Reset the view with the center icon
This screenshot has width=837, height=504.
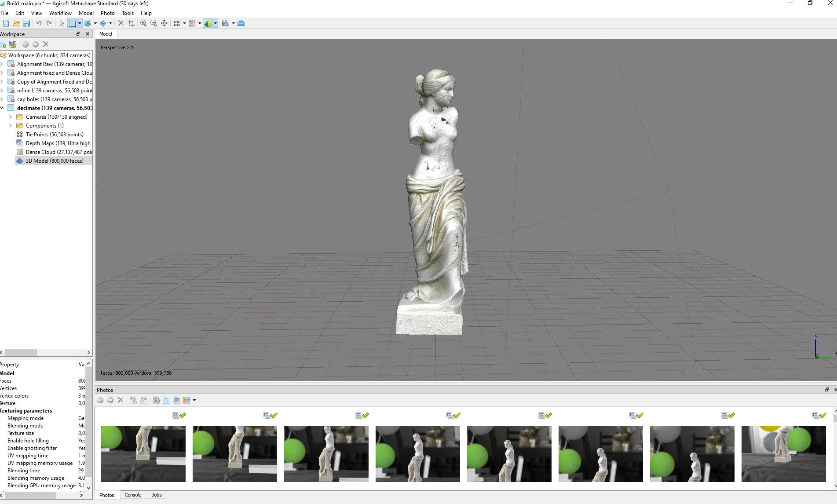click(164, 23)
